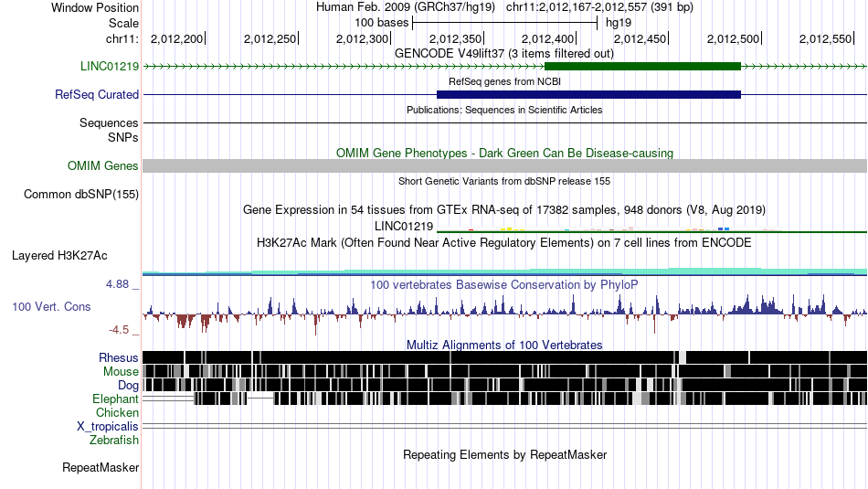Click Publications: Sequences in Scientific Articles title

point(504,110)
